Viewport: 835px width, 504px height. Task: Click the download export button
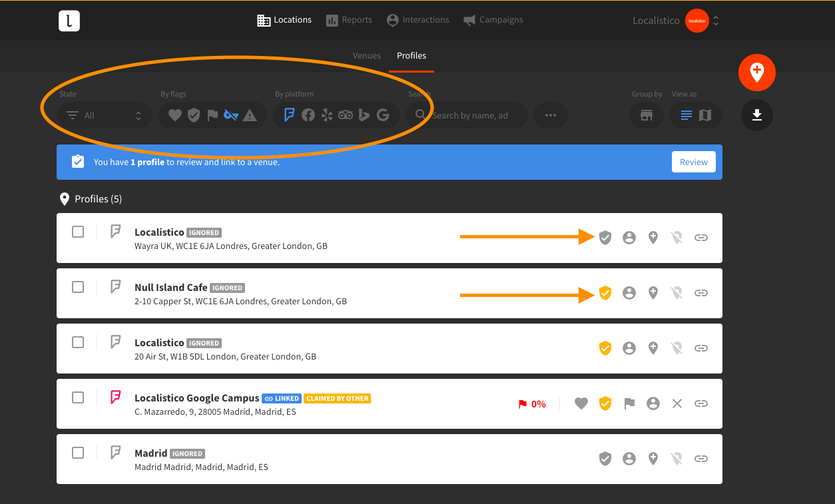coord(757,115)
